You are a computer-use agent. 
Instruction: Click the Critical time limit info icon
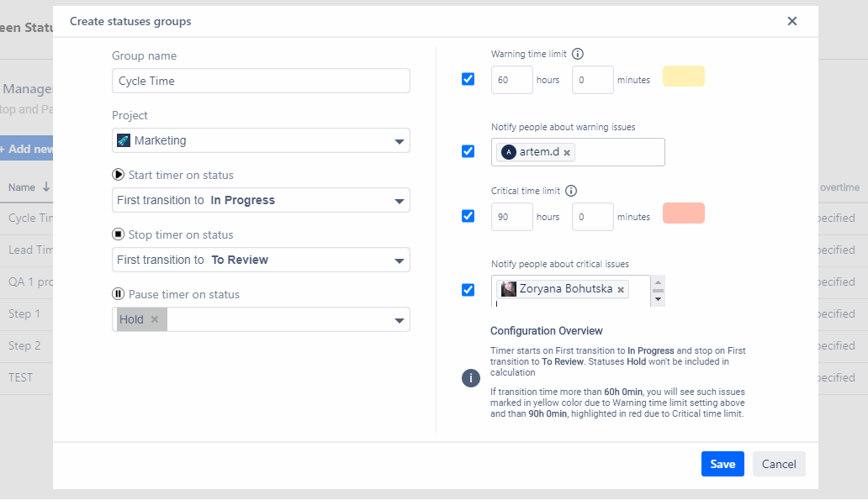coord(571,191)
